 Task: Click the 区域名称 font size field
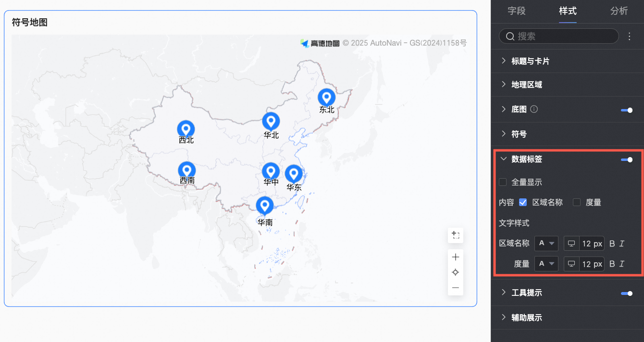[592, 244]
